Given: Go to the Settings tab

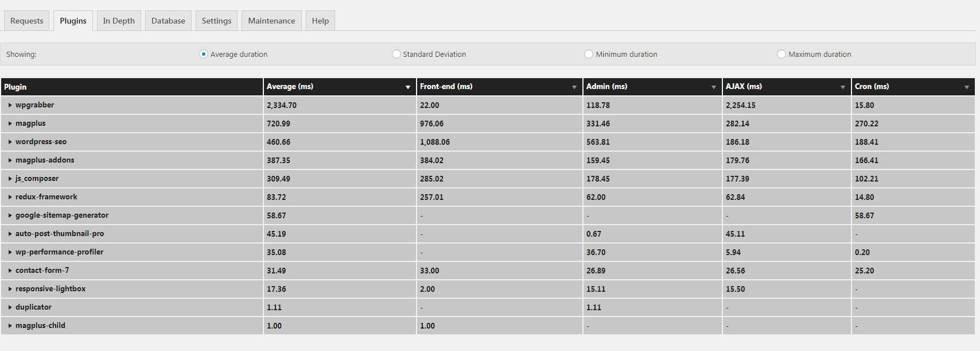Looking at the screenshot, I should click(x=216, y=21).
